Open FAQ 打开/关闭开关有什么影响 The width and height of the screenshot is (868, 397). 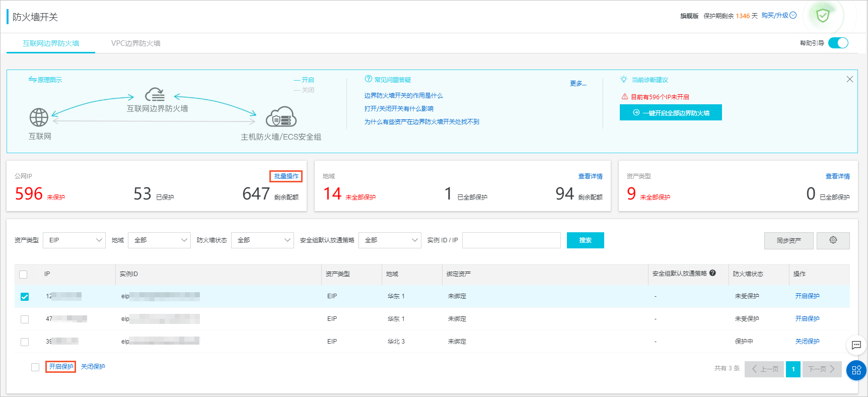(399, 109)
